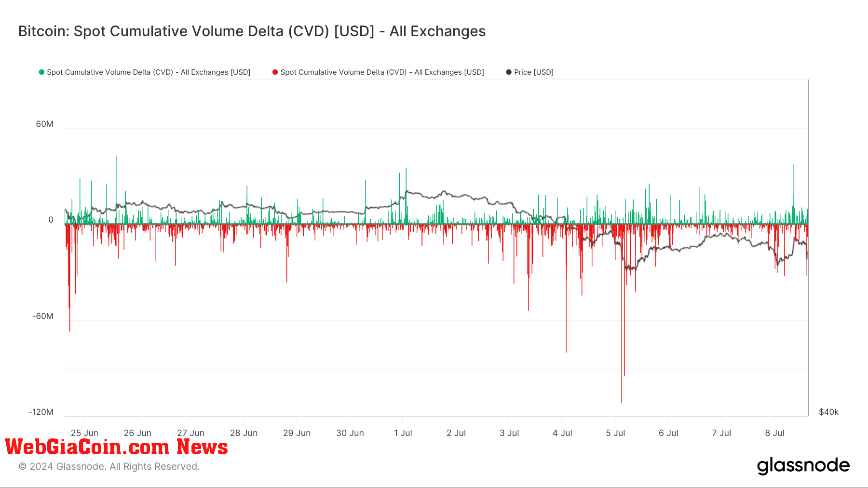The height and width of the screenshot is (488, 868).
Task: Click the glassnode logo
Action: (x=803, y=466)
